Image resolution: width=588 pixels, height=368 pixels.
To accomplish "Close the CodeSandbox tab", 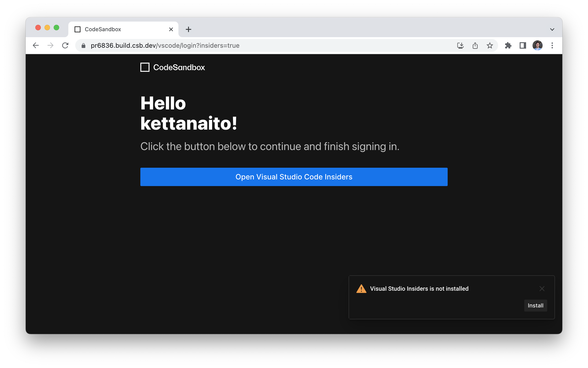I will (171, 29).
